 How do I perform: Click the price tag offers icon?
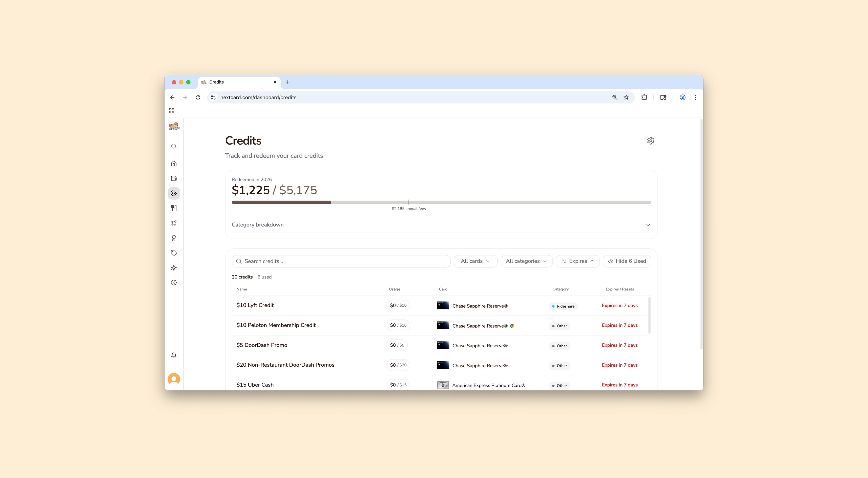174,253
